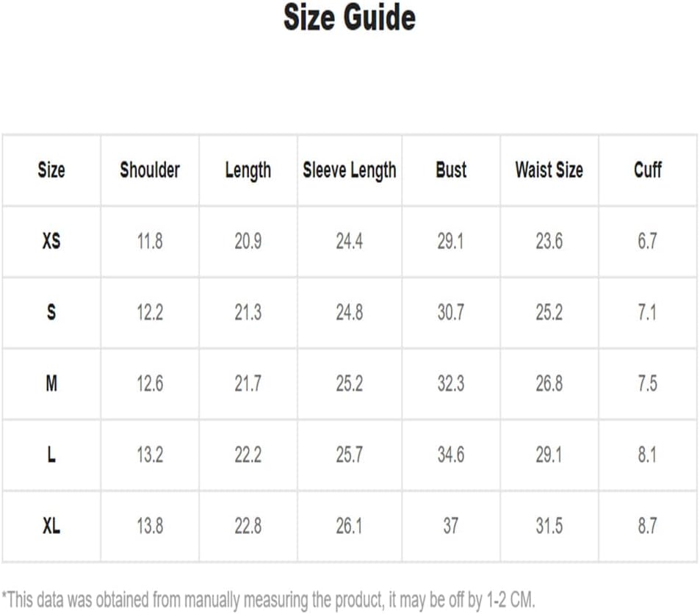Click the Sleeve Length column header

click(350, 171)
